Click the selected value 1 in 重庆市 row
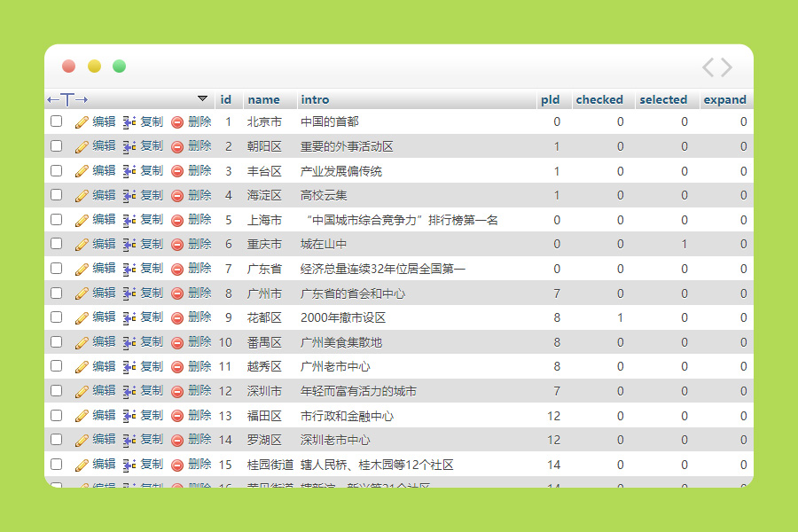This screenshot has height=532, width=798. 684,245
